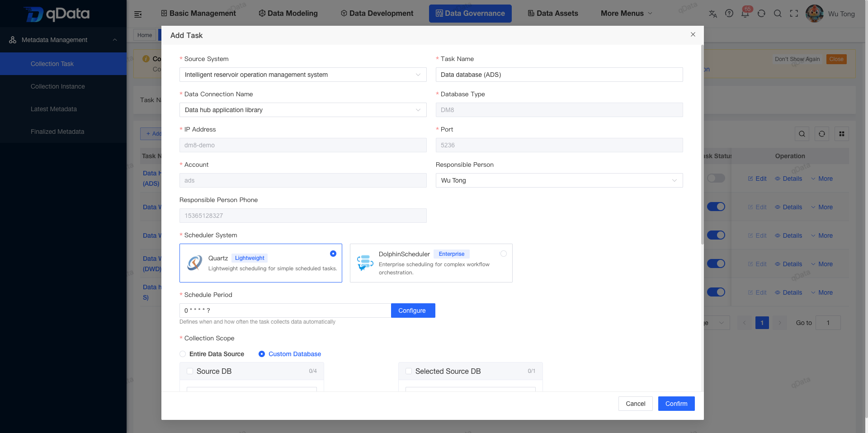
Task: Open the Data Development menu
Action: [377, 14]
